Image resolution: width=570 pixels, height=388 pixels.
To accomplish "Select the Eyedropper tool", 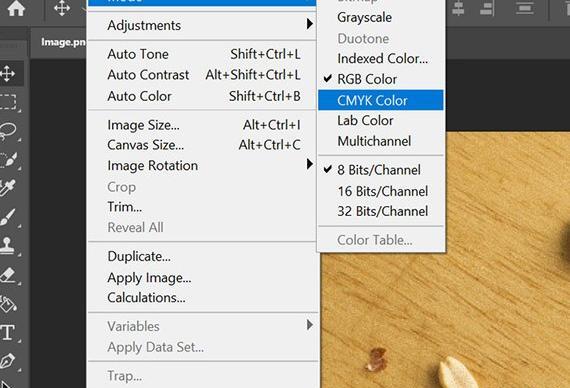I will pos(8,188).
